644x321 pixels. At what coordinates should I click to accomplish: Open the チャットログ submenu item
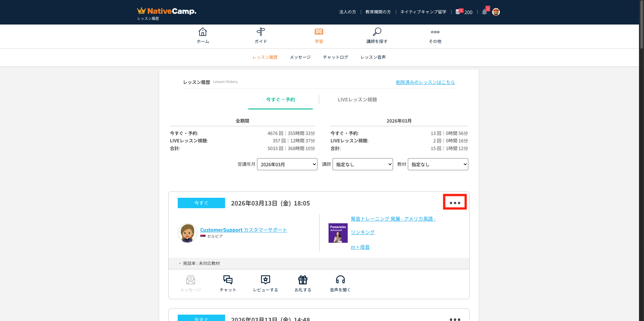coord(335,57)
